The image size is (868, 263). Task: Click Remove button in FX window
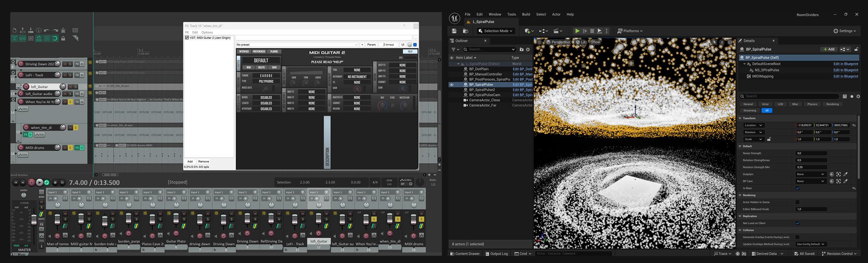204,162
